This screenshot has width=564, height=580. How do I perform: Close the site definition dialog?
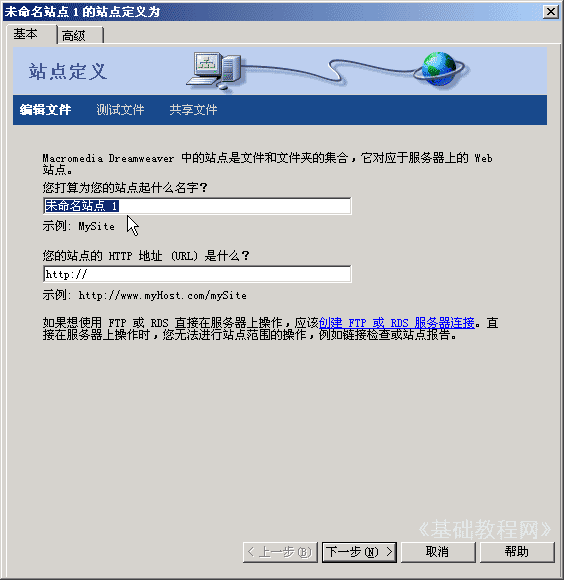pos(550,12)
